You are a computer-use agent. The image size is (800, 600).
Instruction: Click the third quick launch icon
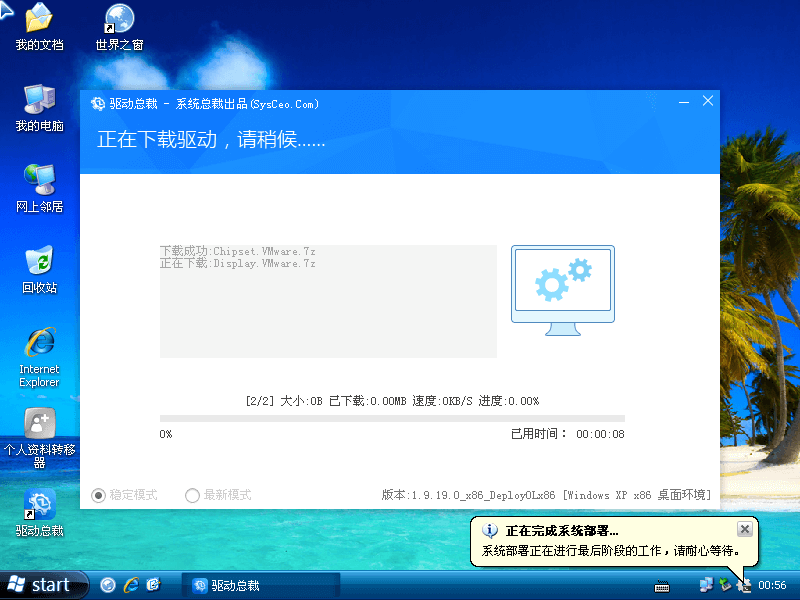coord(153,585)
